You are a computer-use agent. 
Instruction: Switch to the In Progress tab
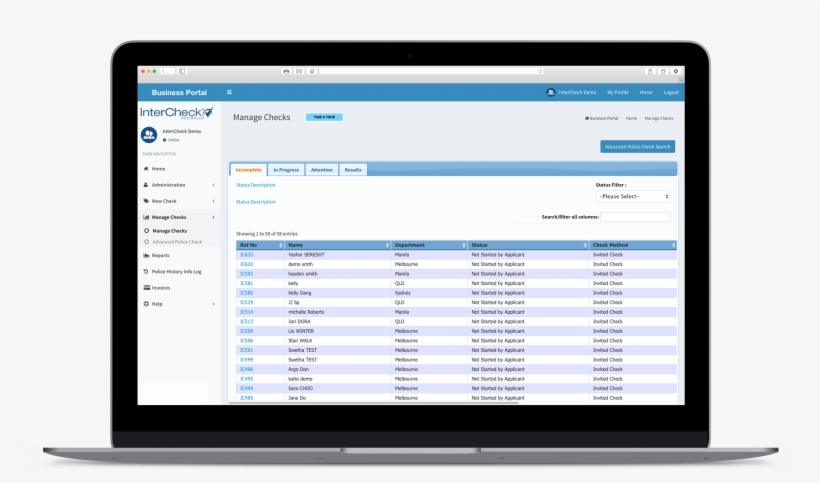tap(286, 170)
